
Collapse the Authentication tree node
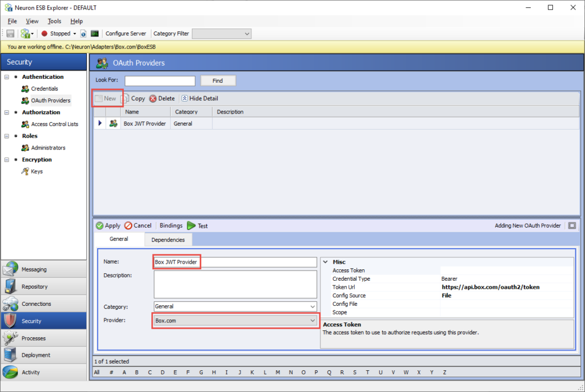(x=7, y=77)
